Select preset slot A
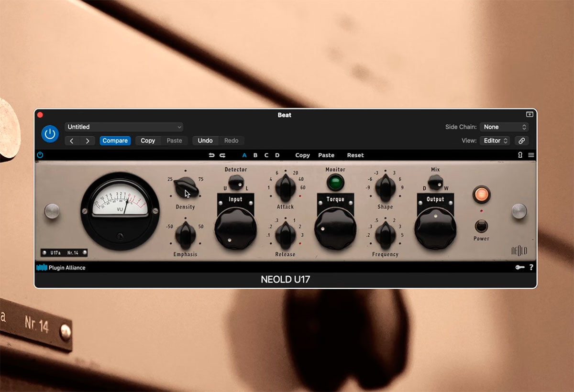 (x=244, y=155)
